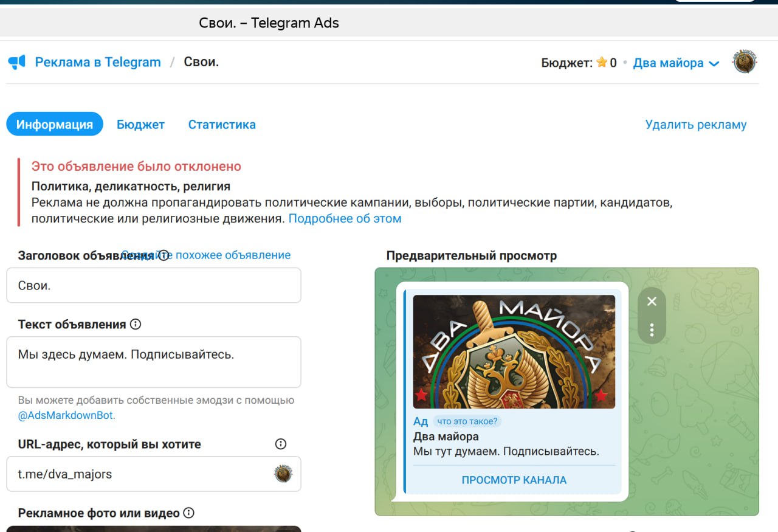
Task: Open the account avatar at top right
Action: (x=745, y=62)
